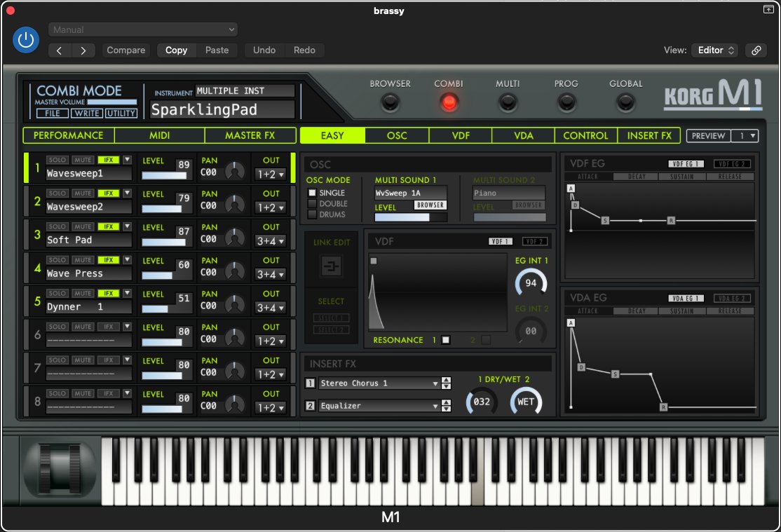Select the COMBI mode red button
Viewport: 781px width, 532px height.
449,102
